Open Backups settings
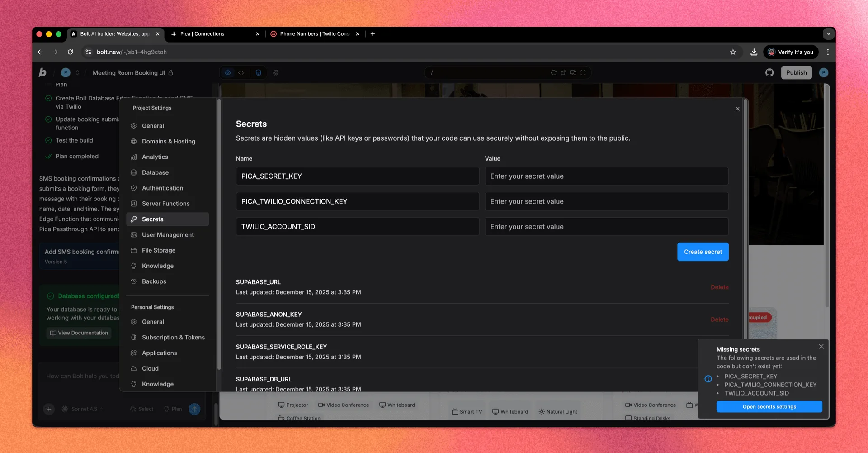Image resolution: width=868 pixels, height=453 pixels. [167, 281]
